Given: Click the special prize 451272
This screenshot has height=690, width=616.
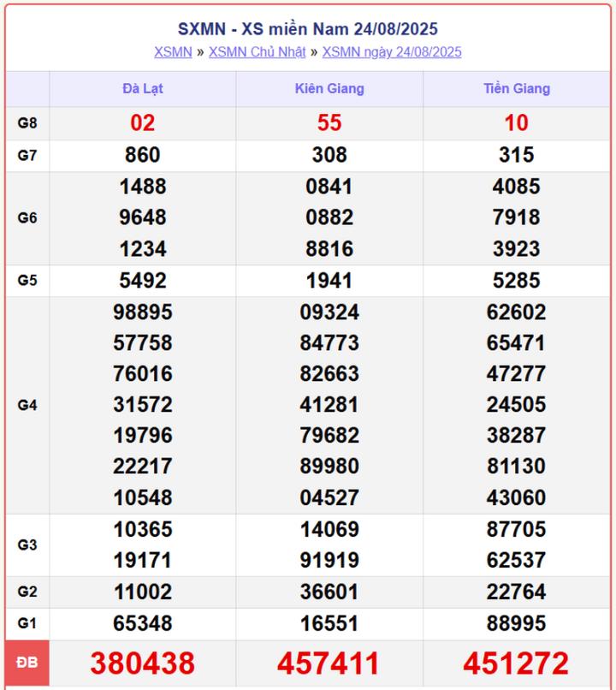Looking at the screenshot, I should coord(516,663).
